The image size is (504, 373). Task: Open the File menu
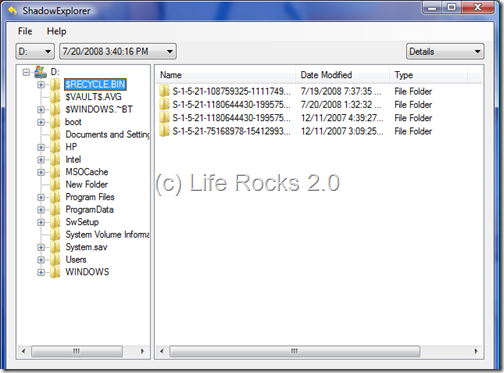click(x=25, y=31)
